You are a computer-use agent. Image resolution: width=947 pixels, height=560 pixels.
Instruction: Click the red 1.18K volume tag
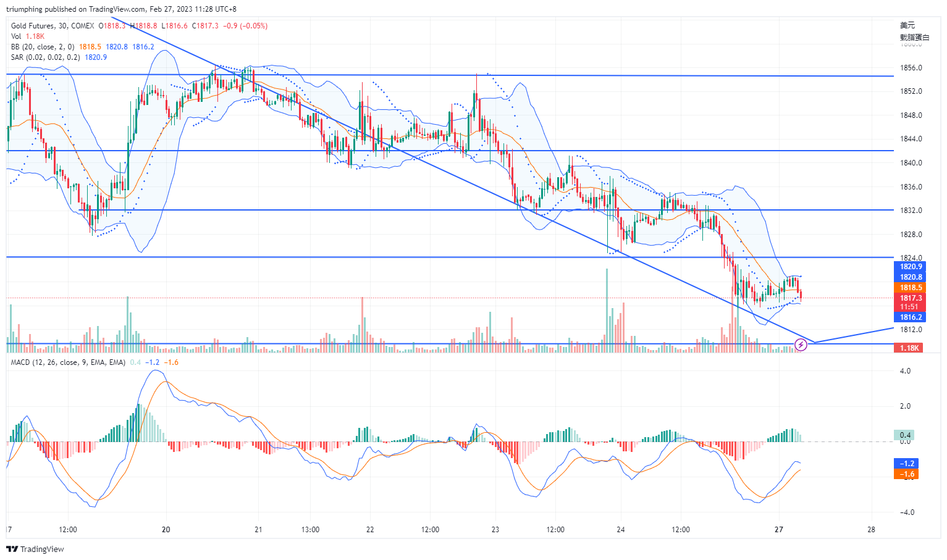[x=909, y=348]
